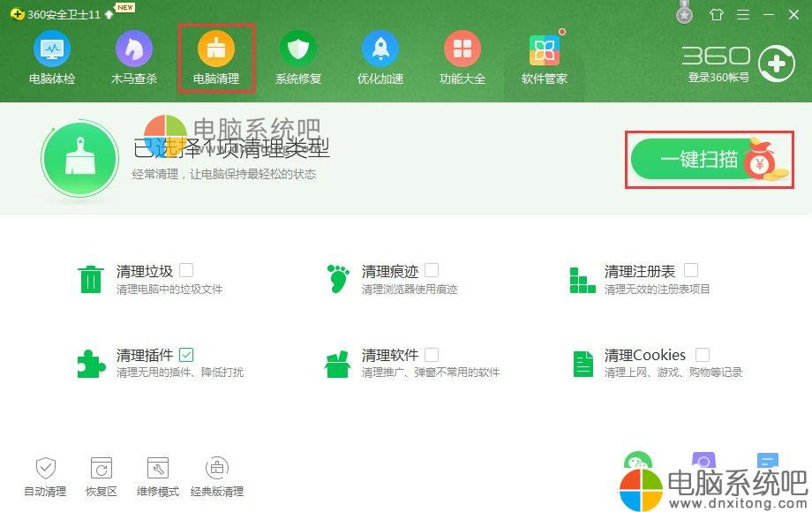Open the 软件管家 software manager icon
The height and width of the screenshot is (512, 812).
[x=545, y=49]
